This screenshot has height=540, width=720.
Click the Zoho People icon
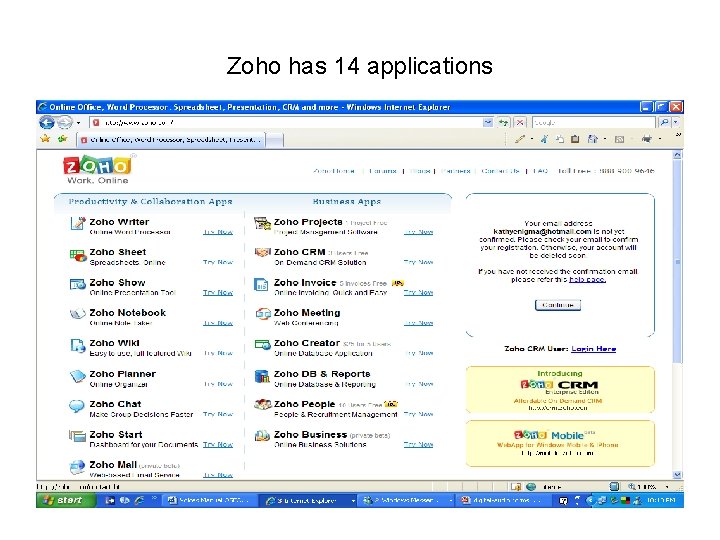pos(263,404)
